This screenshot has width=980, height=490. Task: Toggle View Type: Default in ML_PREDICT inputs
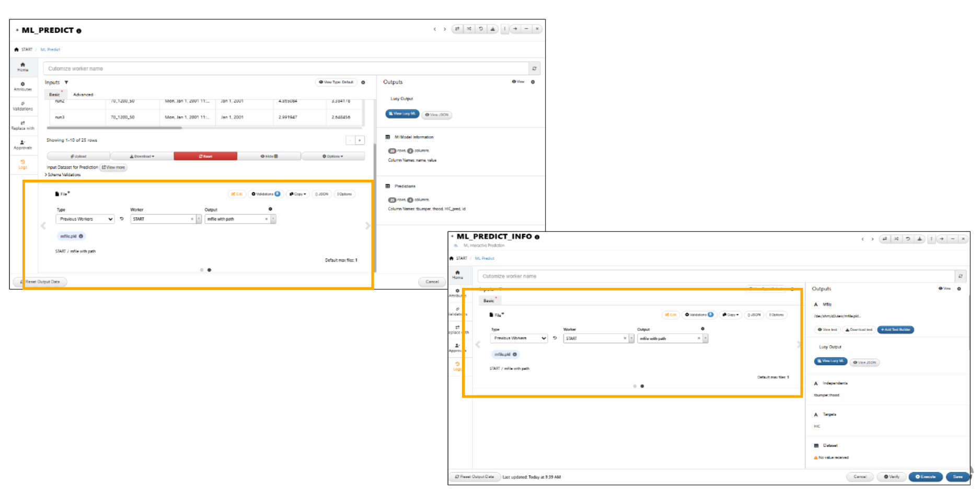336,82
